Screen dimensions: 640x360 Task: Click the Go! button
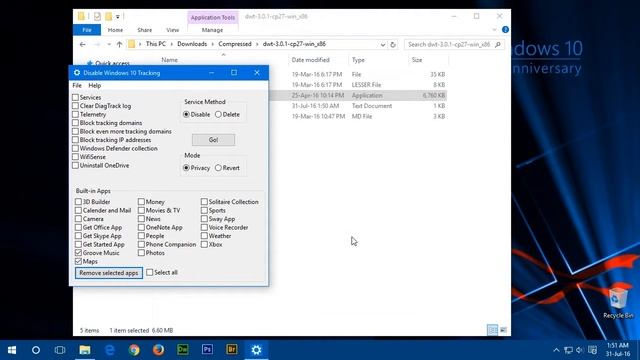tap(213, 140)
